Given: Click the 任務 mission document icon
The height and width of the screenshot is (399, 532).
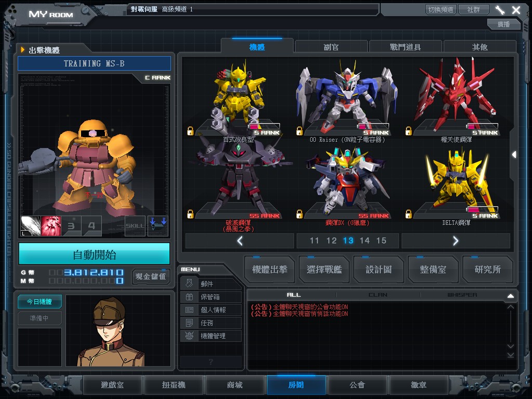Looking at the screenshot, I should tap(189, 323).
